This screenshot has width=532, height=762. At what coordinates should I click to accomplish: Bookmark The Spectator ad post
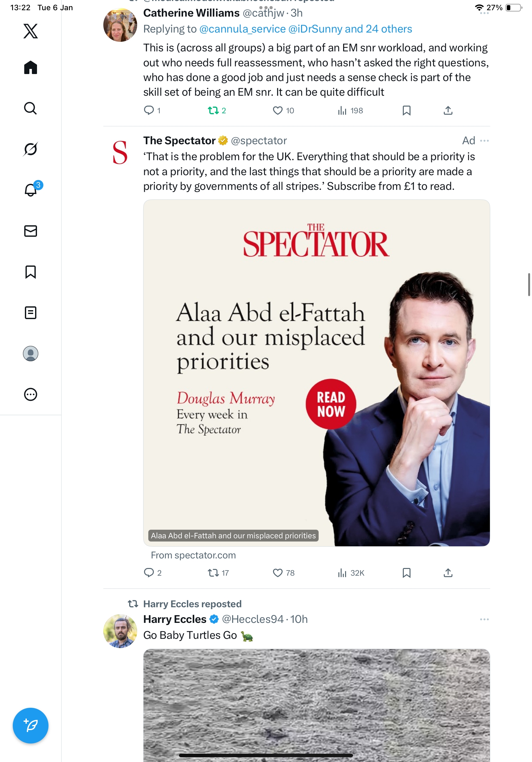406,573
